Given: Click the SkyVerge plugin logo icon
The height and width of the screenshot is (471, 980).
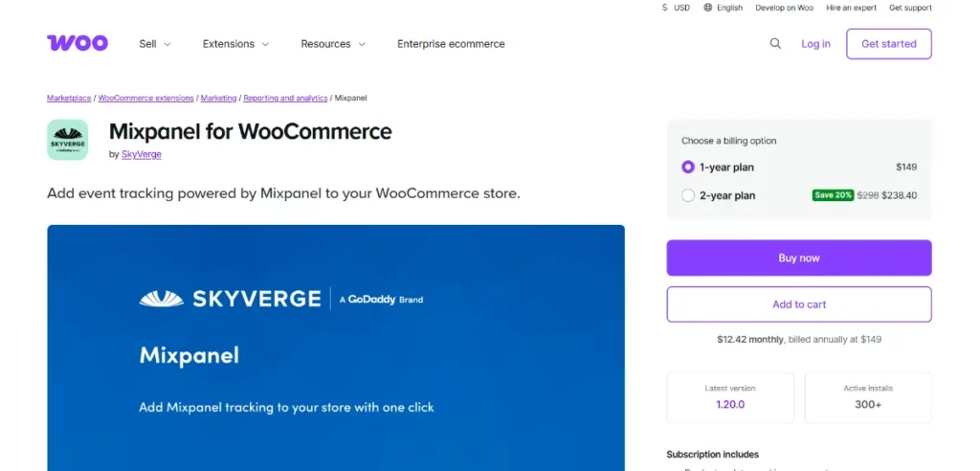Looking at the screenshot, I should point(68,140).
